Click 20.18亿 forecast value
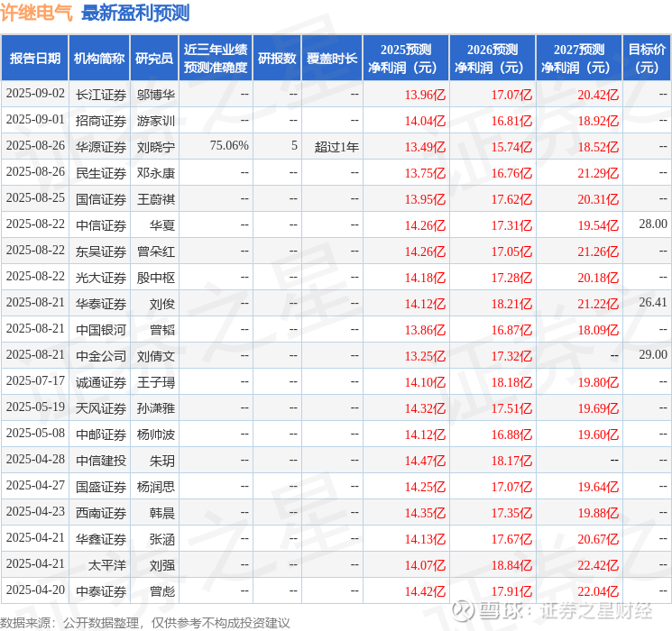672x631 pixels. tap(598, 278)
